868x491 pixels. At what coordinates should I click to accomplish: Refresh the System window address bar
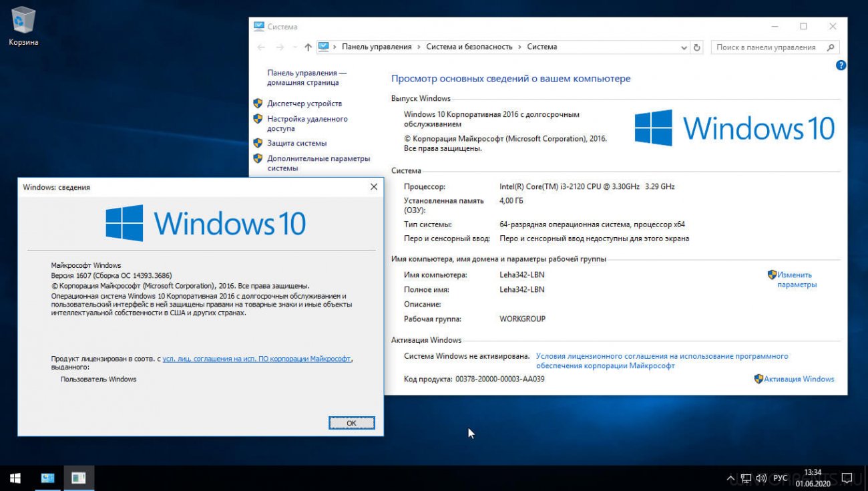click(x=697, y=47)
